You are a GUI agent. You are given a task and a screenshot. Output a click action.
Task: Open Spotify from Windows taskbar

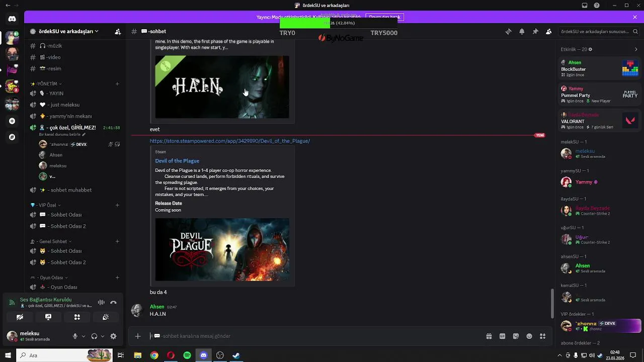(x=187, y=355)
